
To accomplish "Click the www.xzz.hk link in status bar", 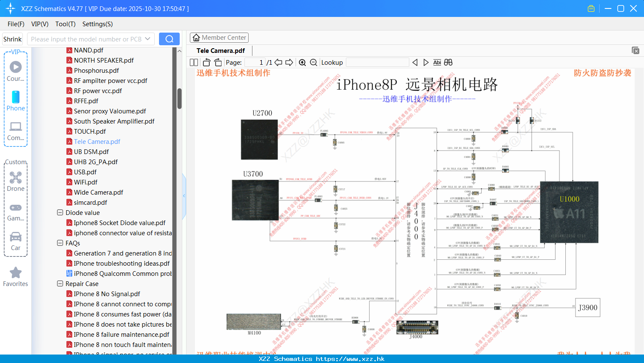I will [350, 359].
